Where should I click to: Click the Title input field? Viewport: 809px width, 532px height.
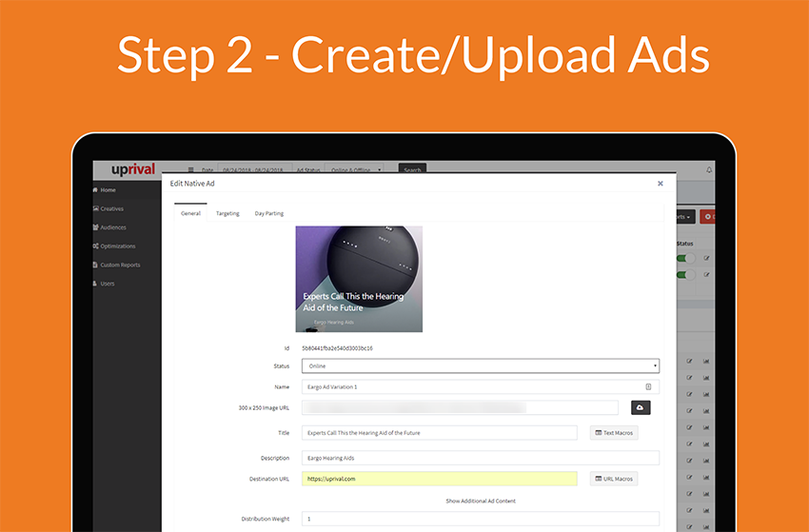click(x=439, y=432)
